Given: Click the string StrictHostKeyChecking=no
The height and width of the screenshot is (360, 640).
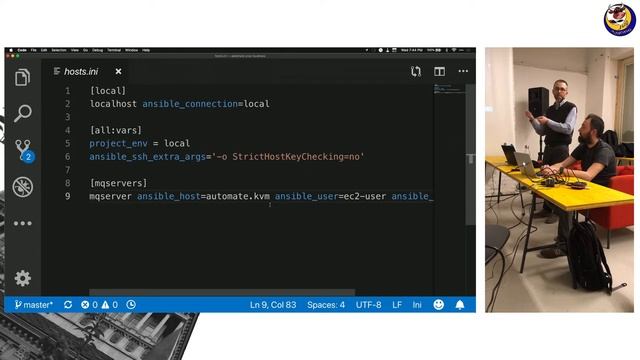Looking at the screenshot, I should (296, 157).
